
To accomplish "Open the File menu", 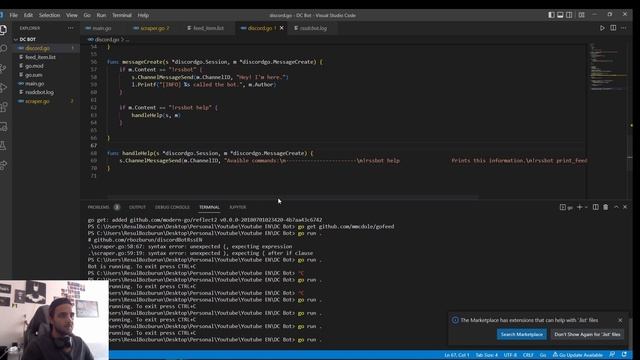I will [13, 15].
